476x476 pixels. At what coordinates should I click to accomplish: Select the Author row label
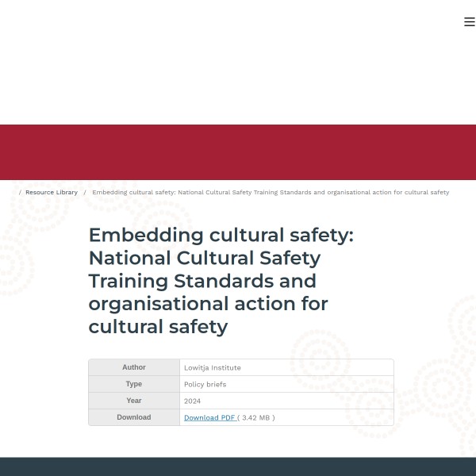(x=134, y=367)
